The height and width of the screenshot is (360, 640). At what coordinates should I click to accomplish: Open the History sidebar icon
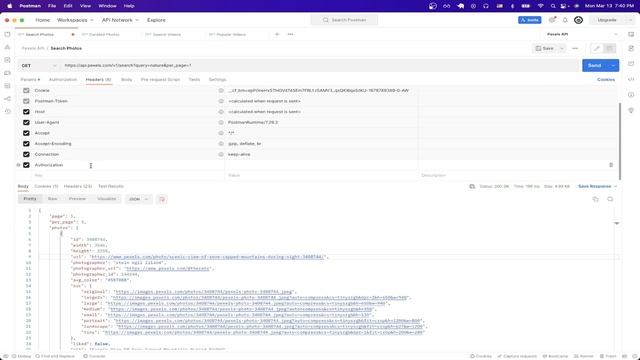pyautogui.click(x=7, y=111)
